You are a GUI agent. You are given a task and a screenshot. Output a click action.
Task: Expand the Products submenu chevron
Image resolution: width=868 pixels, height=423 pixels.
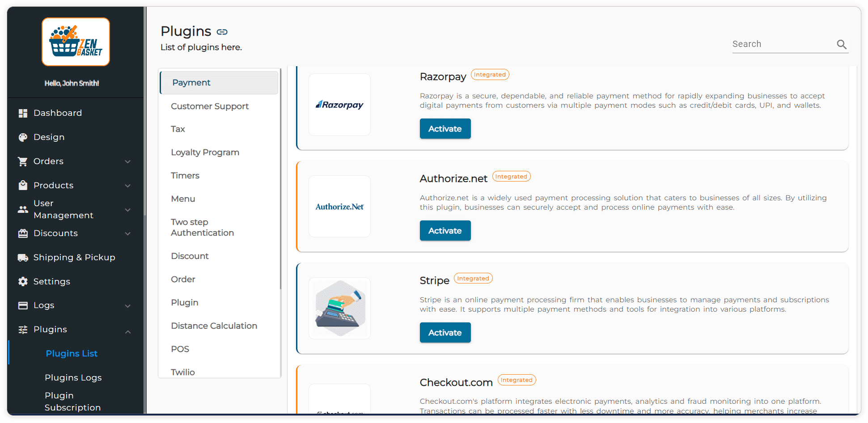coord(128,186)
